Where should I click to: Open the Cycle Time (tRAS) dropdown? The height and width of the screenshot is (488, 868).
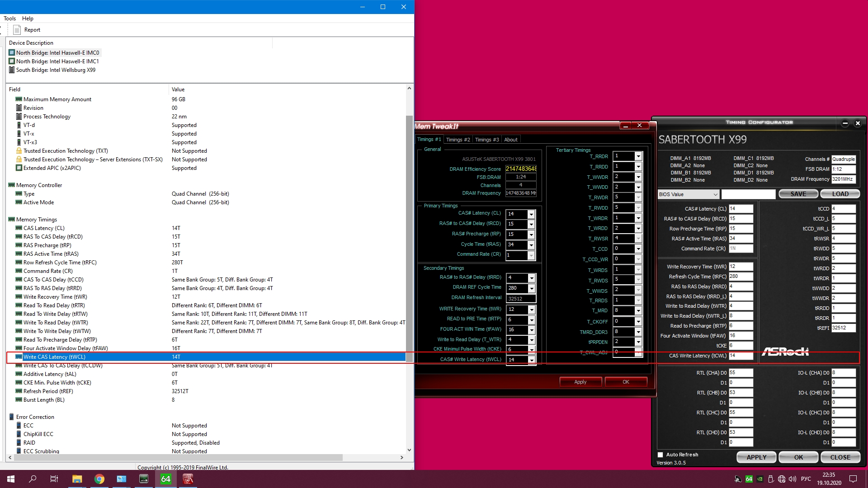531,245
